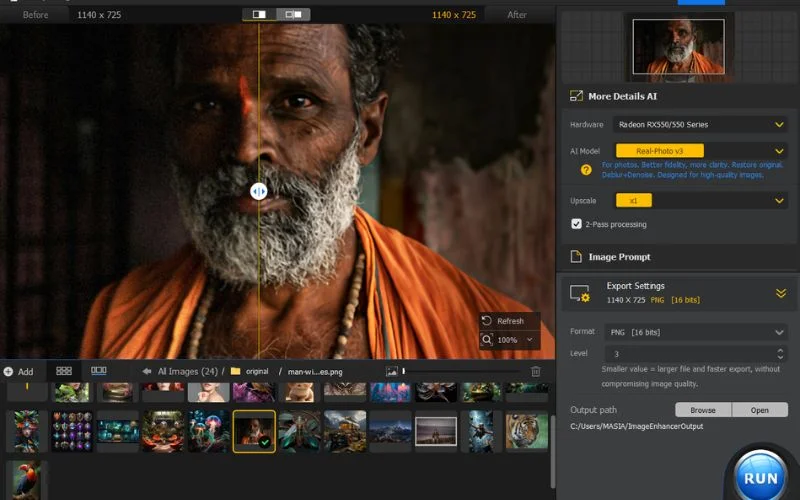Select the tiger thumbnail

tap(527, 432)
